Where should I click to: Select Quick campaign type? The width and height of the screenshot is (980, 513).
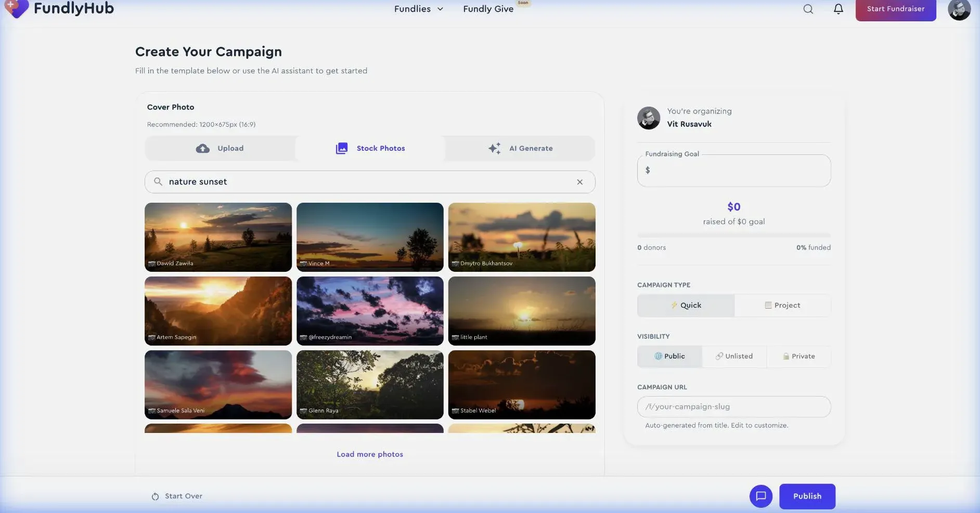tap(686, 305)
